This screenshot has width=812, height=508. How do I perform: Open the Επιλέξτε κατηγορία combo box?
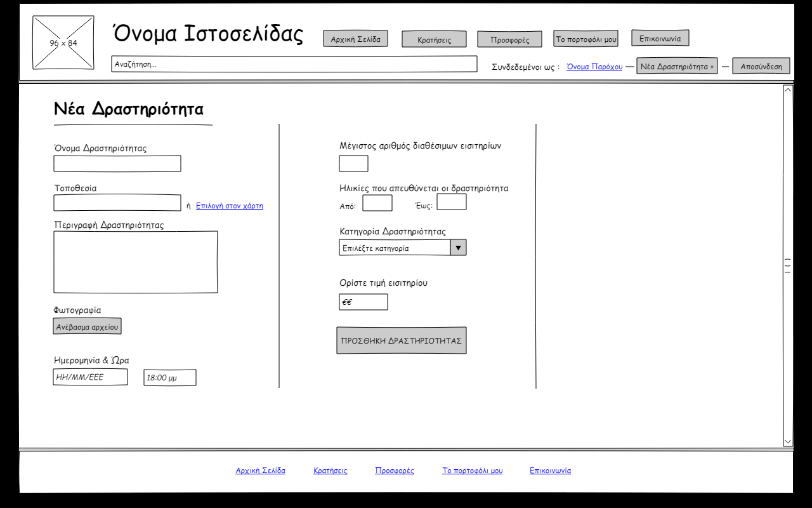point(403,248)
